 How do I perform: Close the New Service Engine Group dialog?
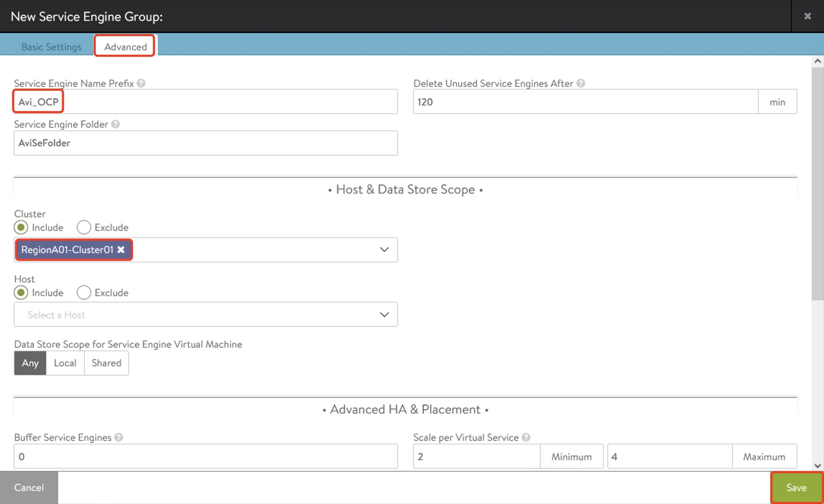click(808, 16)
